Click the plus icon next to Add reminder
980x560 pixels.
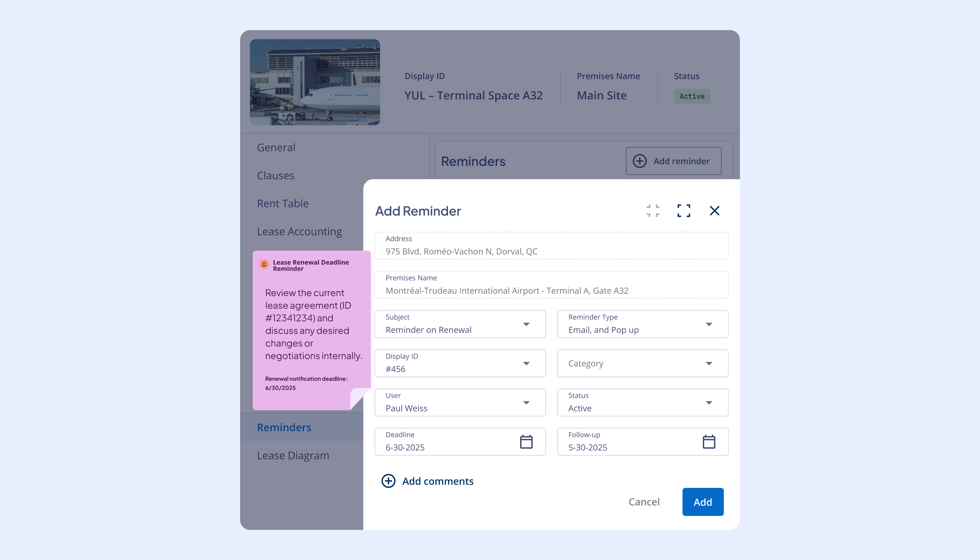coord(639,161)
